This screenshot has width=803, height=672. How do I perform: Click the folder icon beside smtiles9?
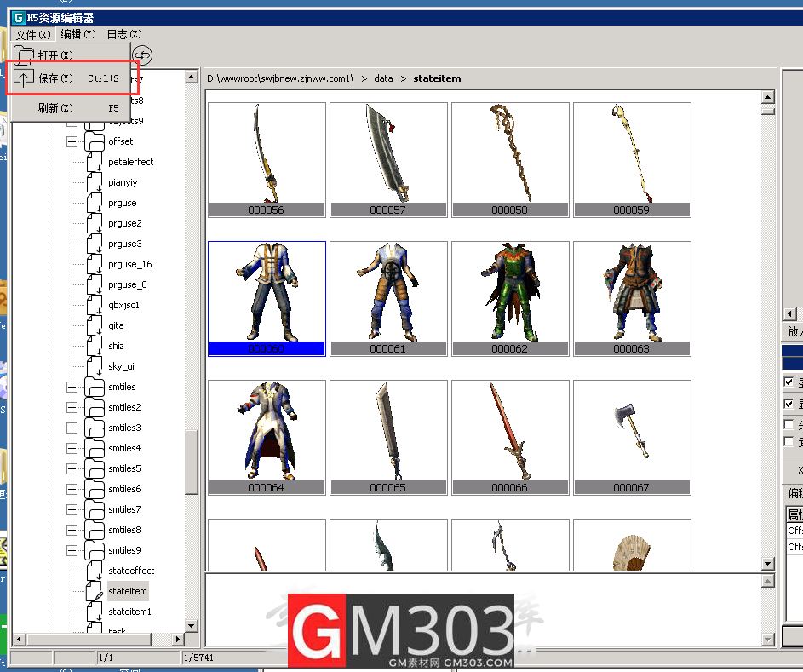click(x=95, y=550)
